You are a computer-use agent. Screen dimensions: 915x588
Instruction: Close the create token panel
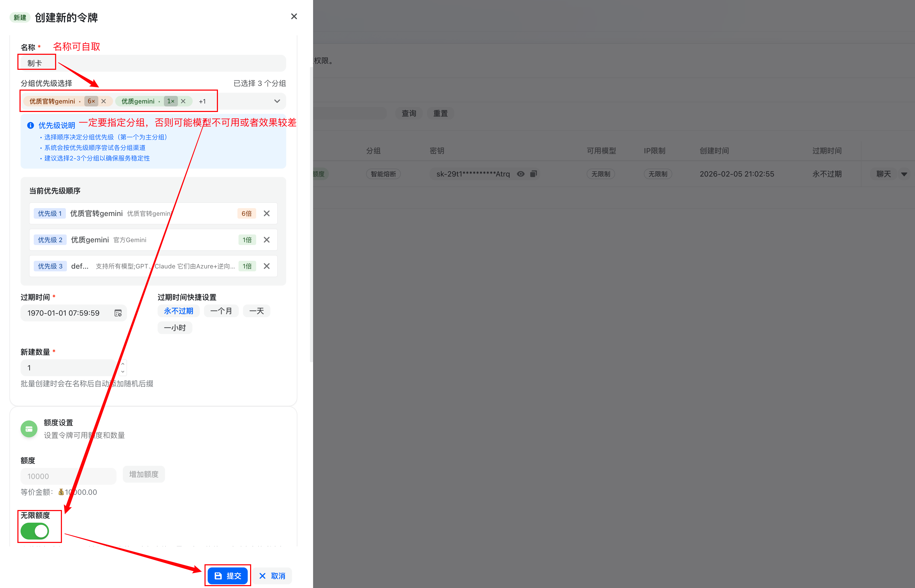[x=294, y=16]
